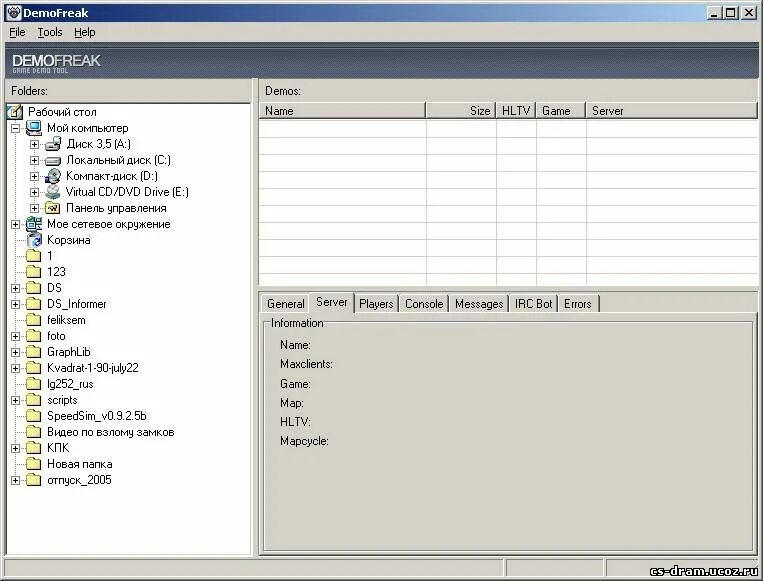Select the Рабочий стол tree label
The height and width of the screenshot is (581, 763).
[62, 112]
